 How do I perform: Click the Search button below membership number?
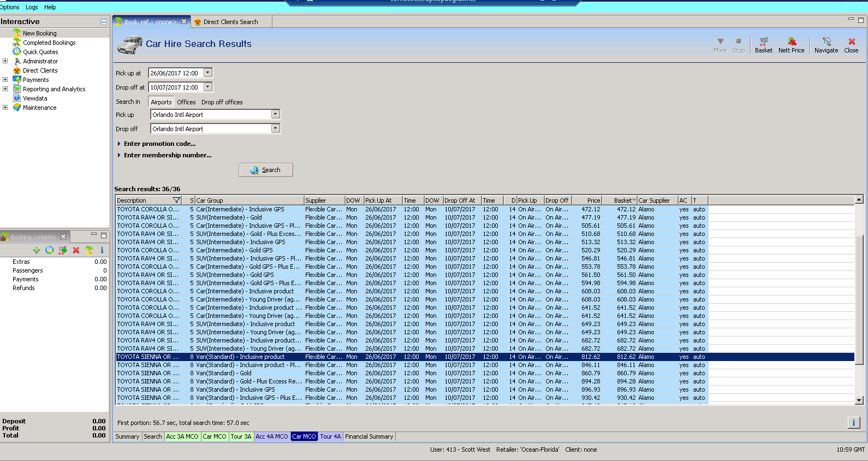click(265, 170)
